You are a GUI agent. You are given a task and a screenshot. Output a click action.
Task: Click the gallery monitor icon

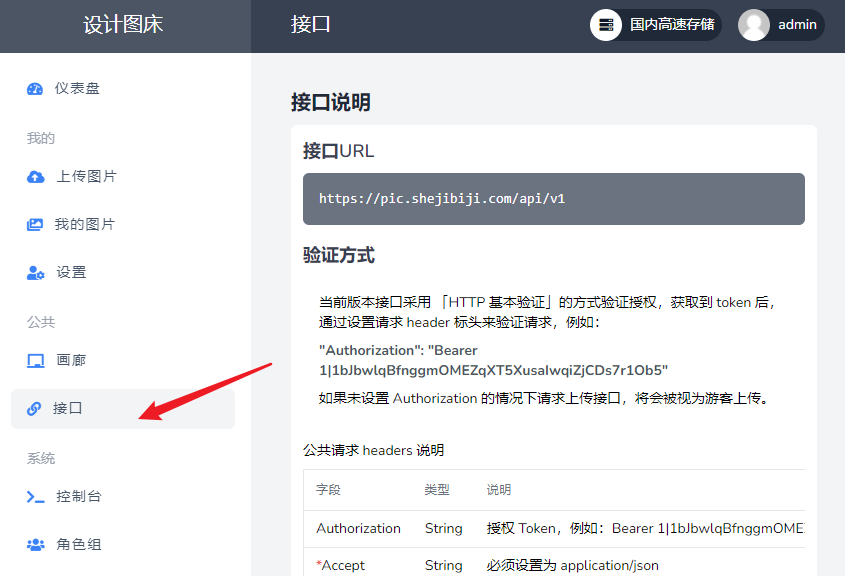tap(35, 361)
